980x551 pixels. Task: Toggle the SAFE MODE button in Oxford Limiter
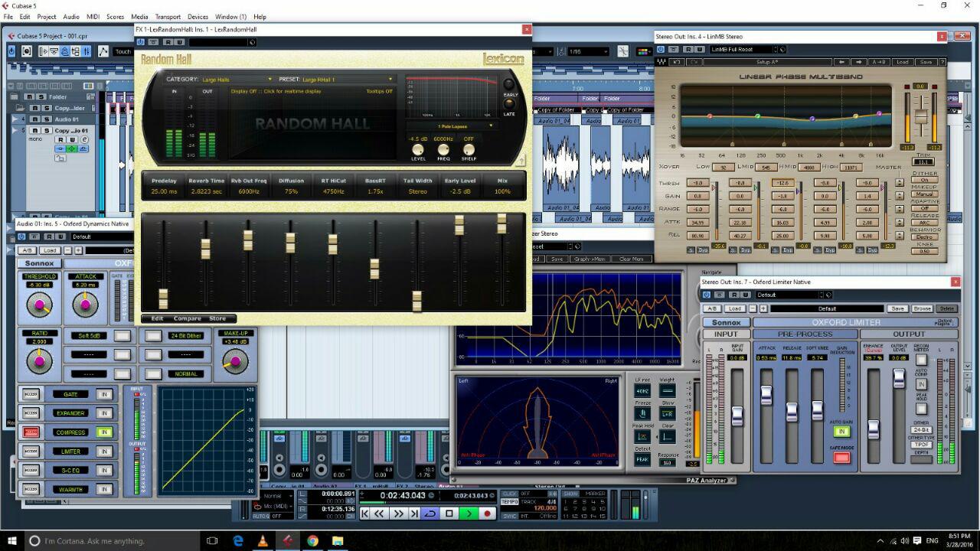841,458
